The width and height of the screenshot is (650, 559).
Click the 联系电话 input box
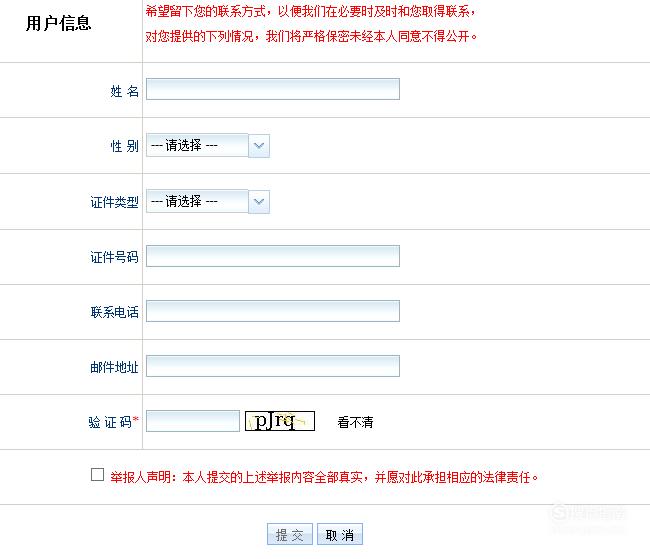tap(273, 311)
